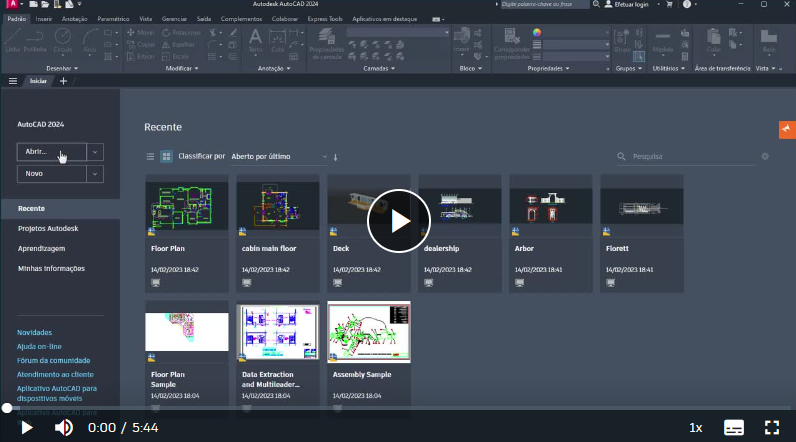Click the Grupo group icon
The width and height of the screenshot is (796, 442).
[622, 40]
